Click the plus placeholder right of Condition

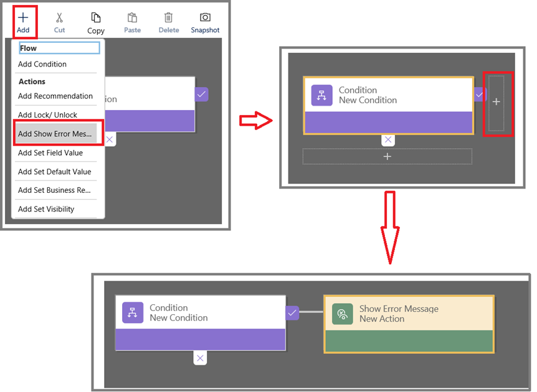click(x=496, y=102)
